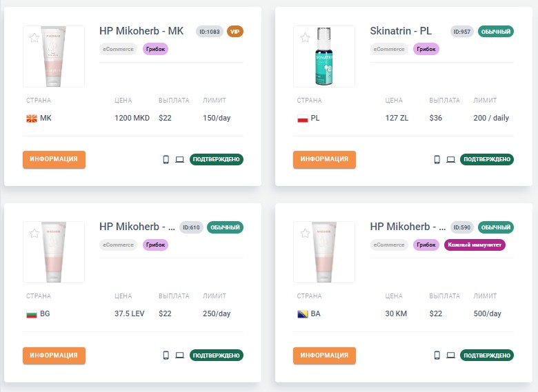The width and height of the screenshot is (538, 392).
Task: Select the Кожный иммунитет tag
Action: pos(475,245)
